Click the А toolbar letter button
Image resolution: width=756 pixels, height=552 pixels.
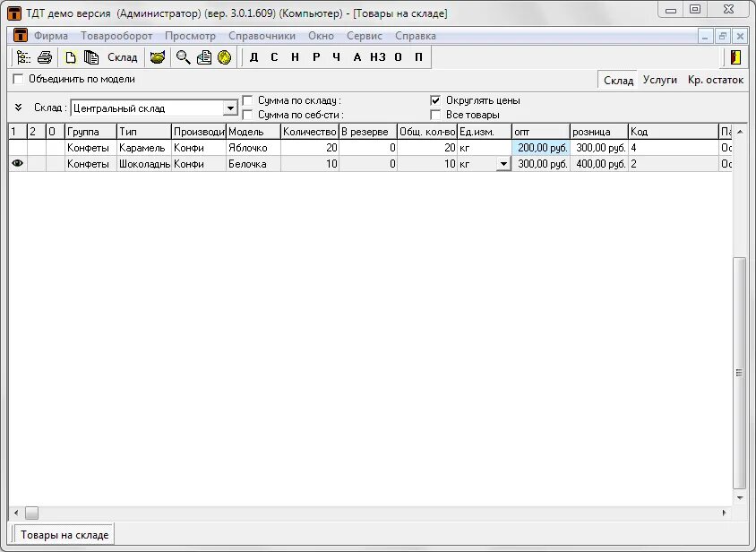click(357, 57)
